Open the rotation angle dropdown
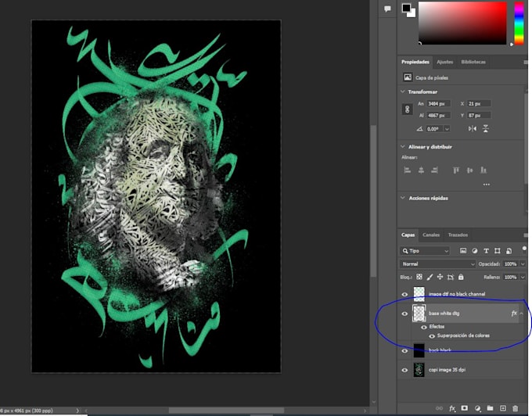 pos(447,129)
